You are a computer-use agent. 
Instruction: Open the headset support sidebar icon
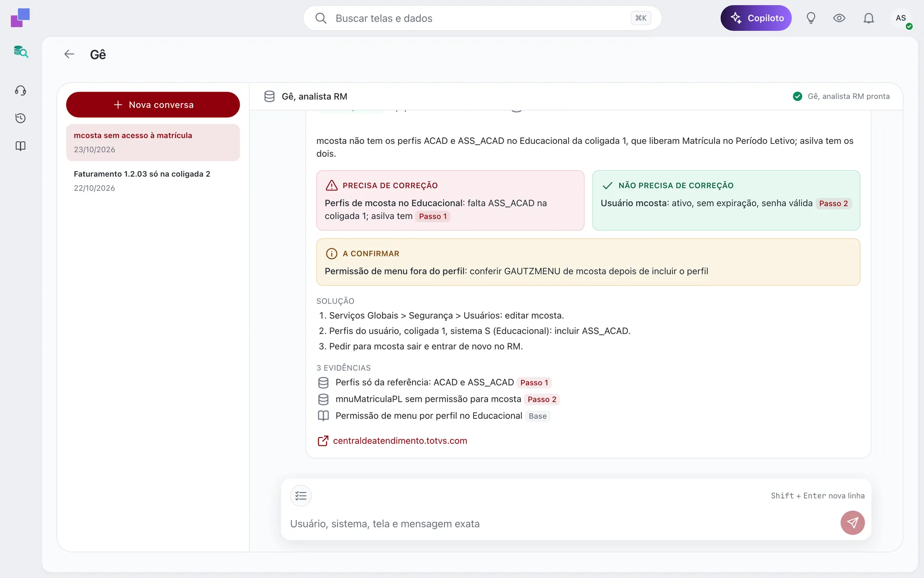[x=20, y=90]
